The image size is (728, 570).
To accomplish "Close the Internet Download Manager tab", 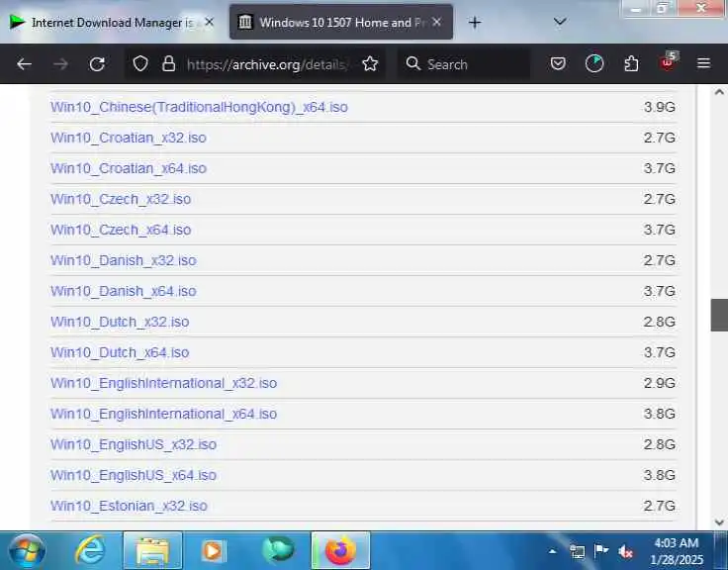I will click(210, 22).
